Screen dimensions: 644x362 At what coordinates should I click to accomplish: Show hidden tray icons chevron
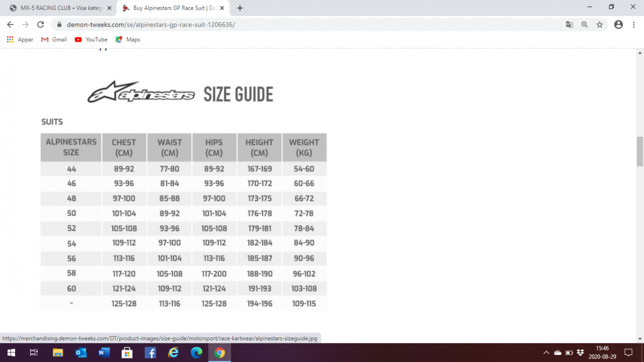pos(546,352)
